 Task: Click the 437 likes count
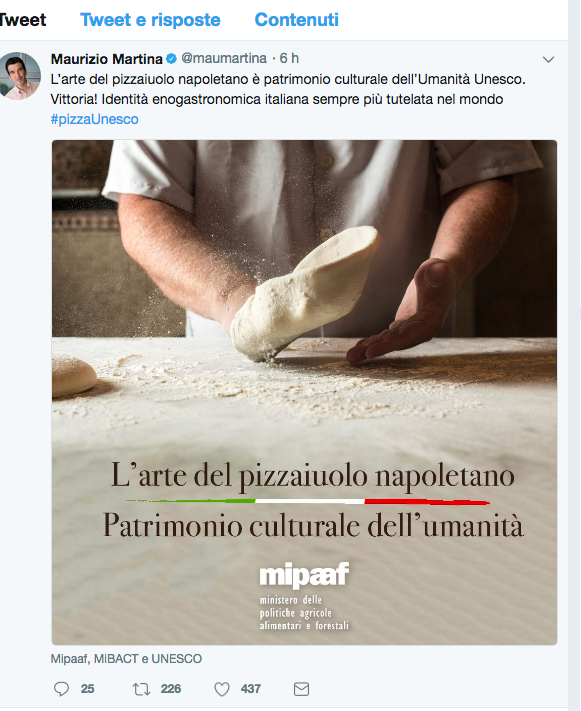pyautogui.click(x=251, y=689)
